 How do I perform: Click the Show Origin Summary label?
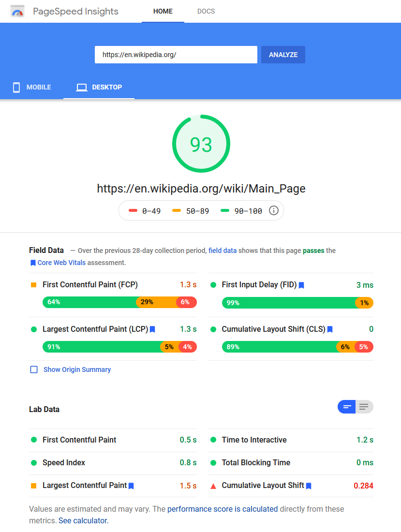[77, 369]
